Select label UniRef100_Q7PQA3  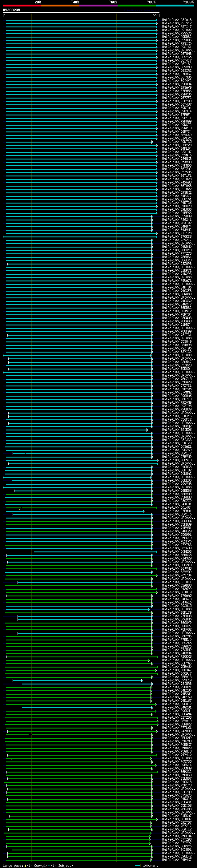[x=177, y=616]
